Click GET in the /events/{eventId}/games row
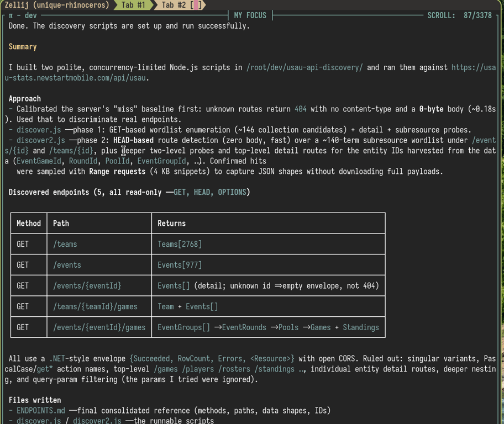 23,327
